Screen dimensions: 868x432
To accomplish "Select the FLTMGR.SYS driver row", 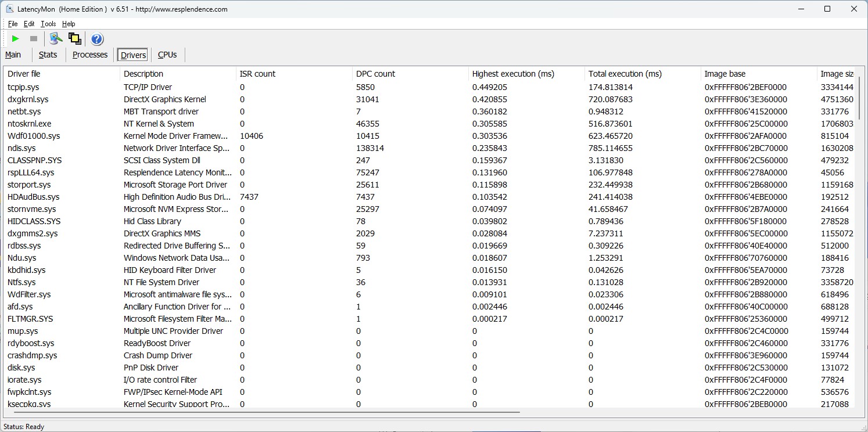I will tap(429, 319).
